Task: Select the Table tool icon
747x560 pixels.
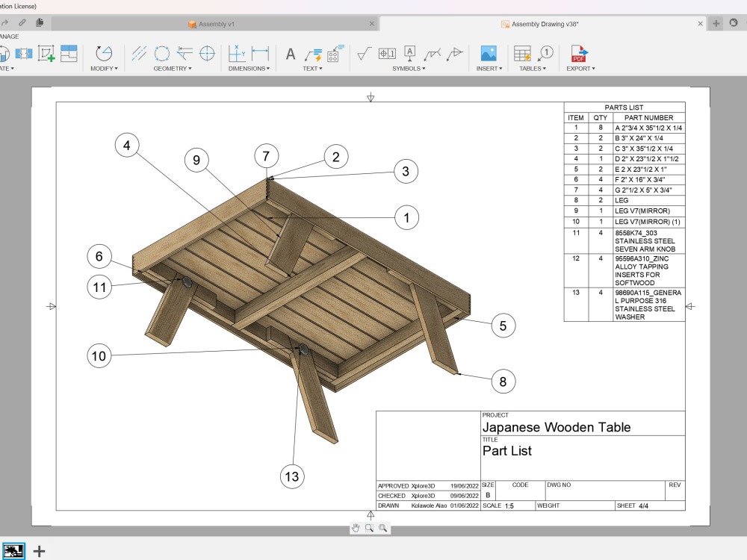Action: 522,53
